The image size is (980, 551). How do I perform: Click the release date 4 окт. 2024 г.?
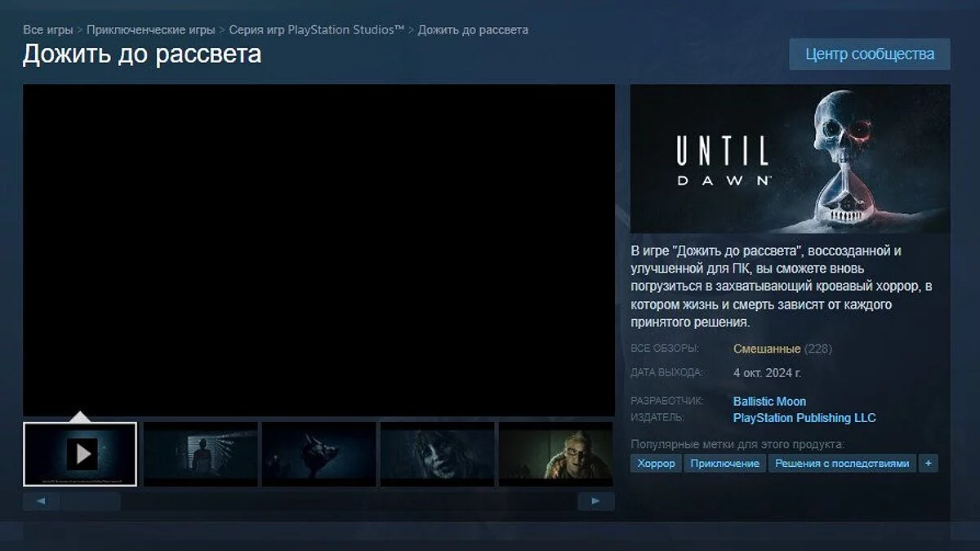pos(768,372)
